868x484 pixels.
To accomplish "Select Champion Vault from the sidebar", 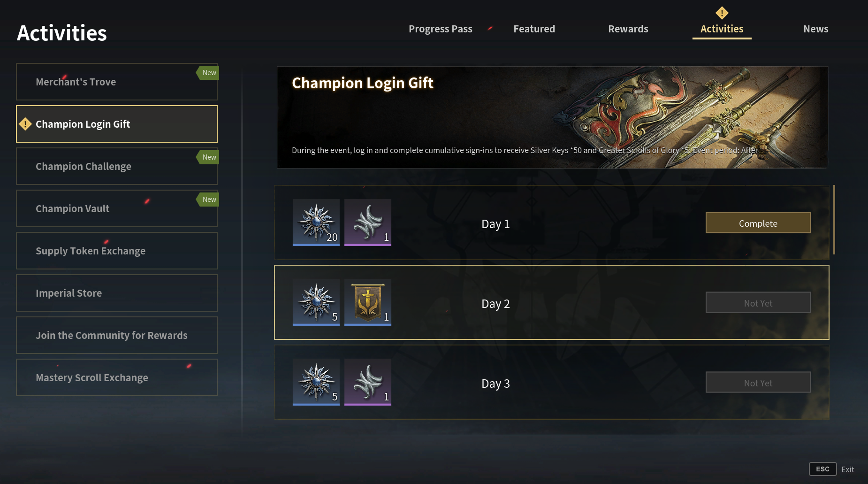I will 116,208.
